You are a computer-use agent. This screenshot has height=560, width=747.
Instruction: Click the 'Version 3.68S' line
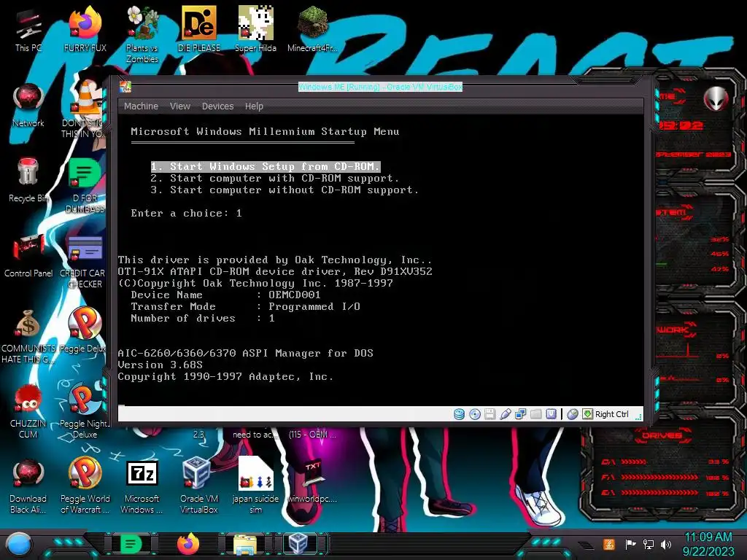point(160,365)
